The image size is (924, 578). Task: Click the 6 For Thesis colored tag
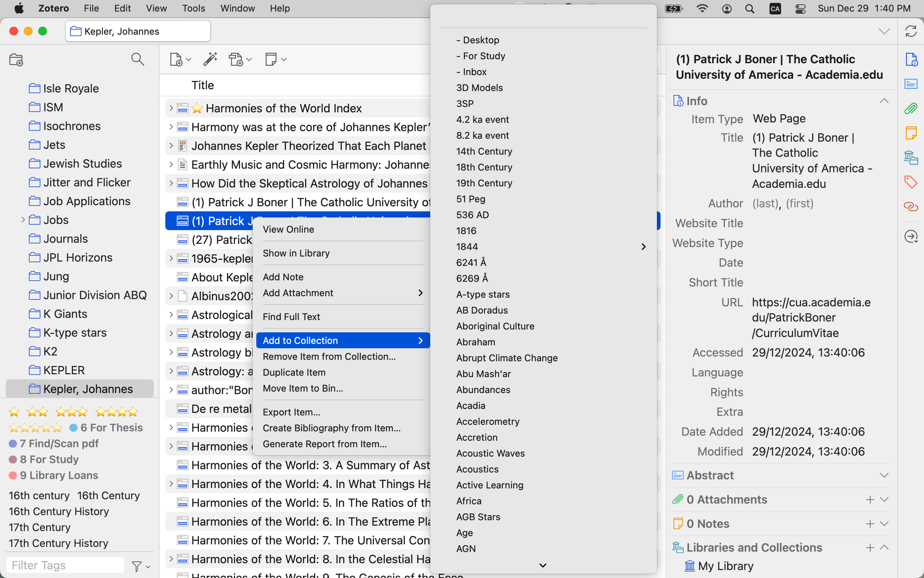[x=106, y=427]
